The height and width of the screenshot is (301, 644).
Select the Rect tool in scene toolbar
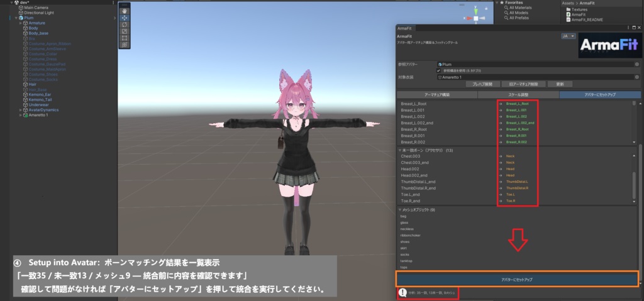pyautogui.click(x=125, y=38)
